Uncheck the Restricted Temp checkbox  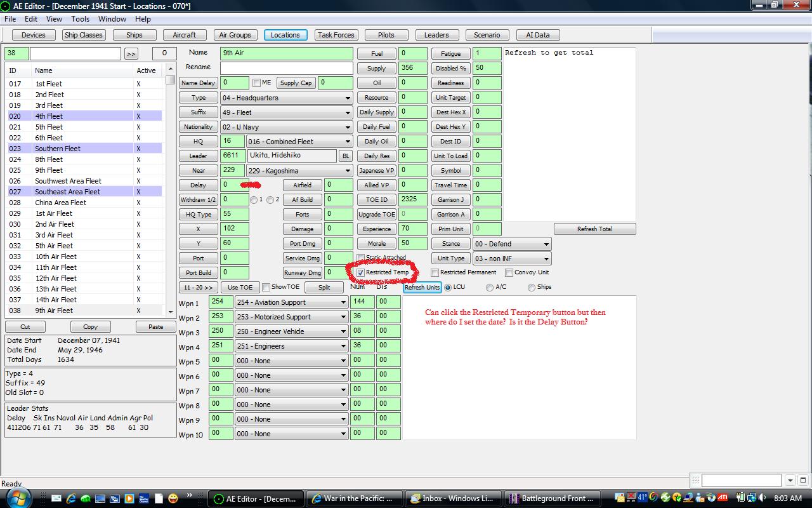(360, 272)
